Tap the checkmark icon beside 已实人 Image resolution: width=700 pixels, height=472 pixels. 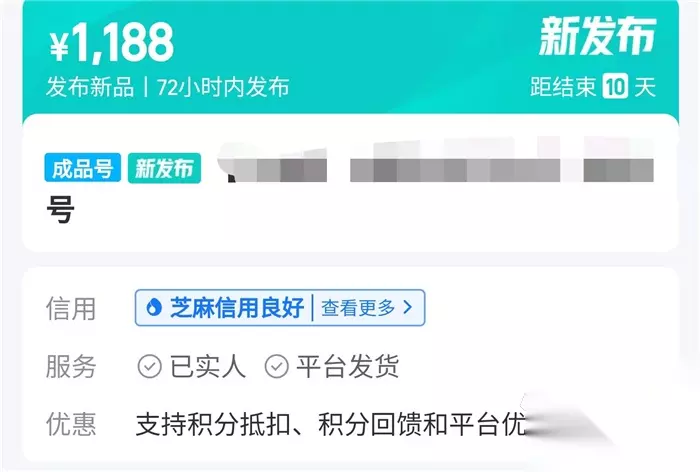click(x=150, y=366)
